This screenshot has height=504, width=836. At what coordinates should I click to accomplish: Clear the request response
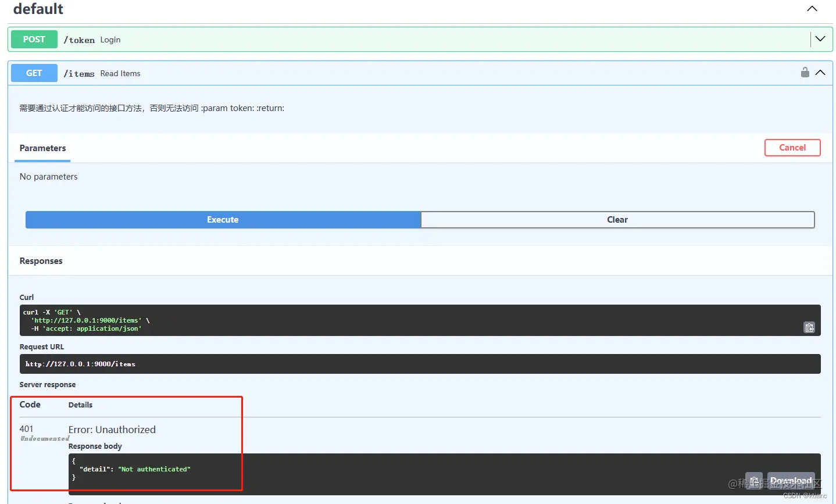pos(617,220)
